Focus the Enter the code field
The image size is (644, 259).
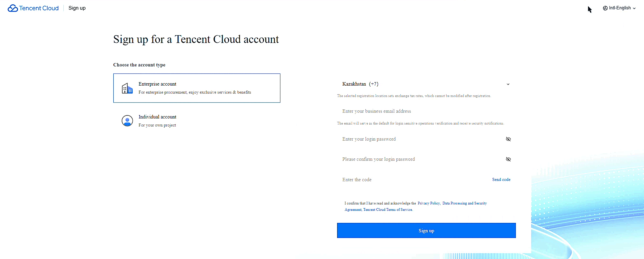pyautogui.click(x=414, y=180)
